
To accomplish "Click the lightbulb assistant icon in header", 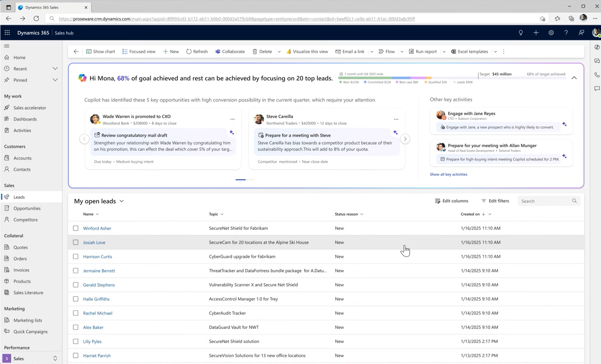I will click(x=521, y=33).
